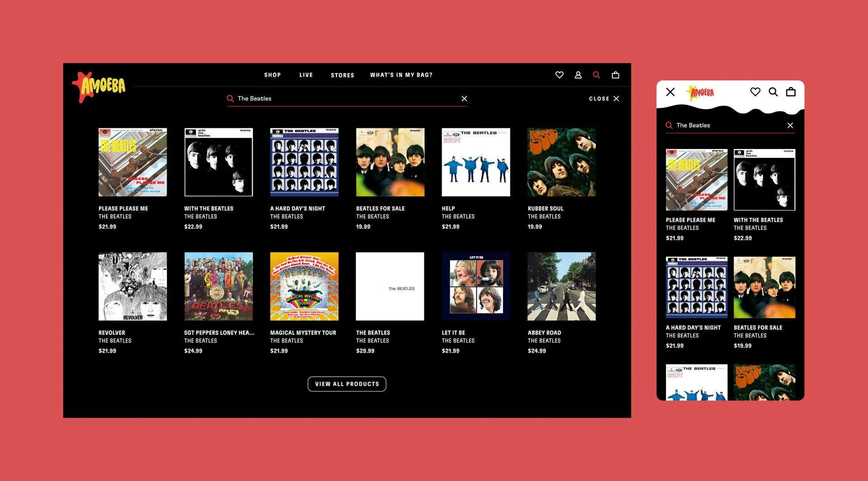Screen dimensions: 868x481
Task: Open the Magical Mystery Tour album cover
Action: [x=304, y=286]
